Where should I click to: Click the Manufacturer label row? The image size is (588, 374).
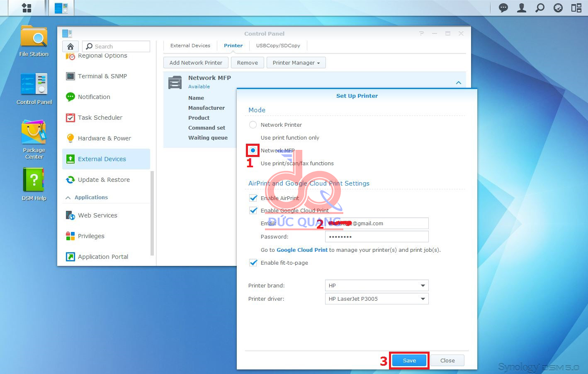(x=207, y=108)
